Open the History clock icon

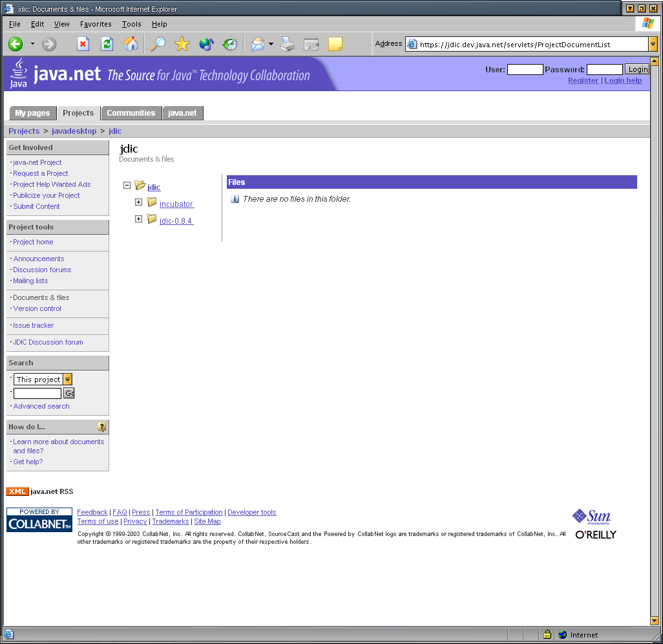230,44
